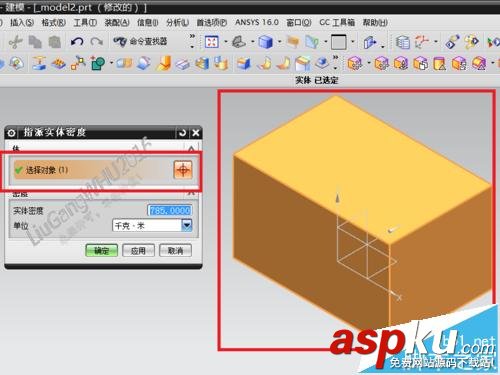Open the 帮助(H) menu

(375, 23)
